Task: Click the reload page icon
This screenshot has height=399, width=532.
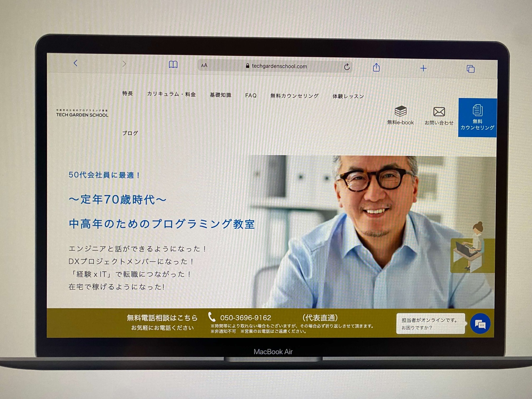Action: pos(347,67)
